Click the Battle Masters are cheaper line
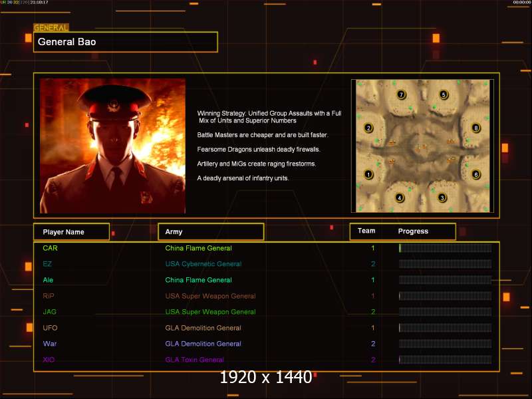Viewport: 532px width, 399px height. [263, 135]
